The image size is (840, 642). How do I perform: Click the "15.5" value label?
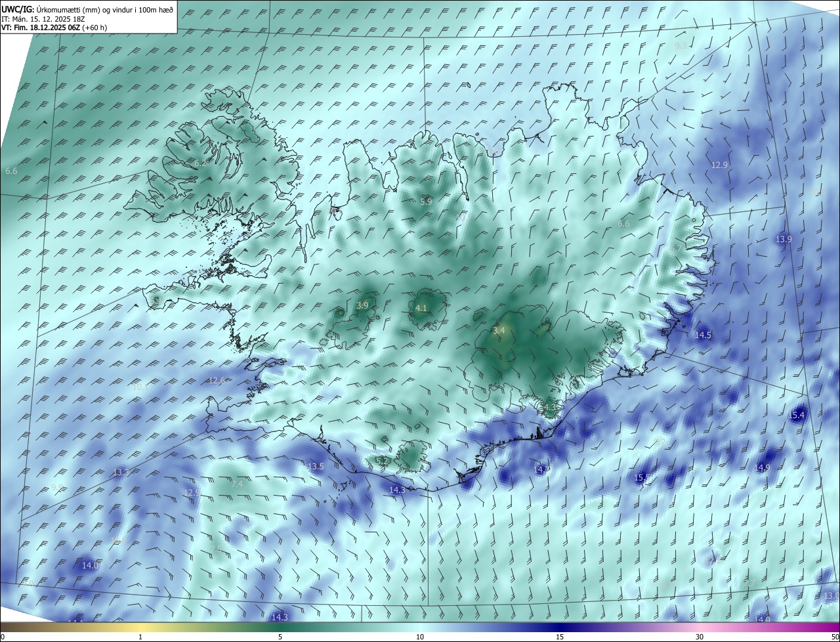point(642,478)
